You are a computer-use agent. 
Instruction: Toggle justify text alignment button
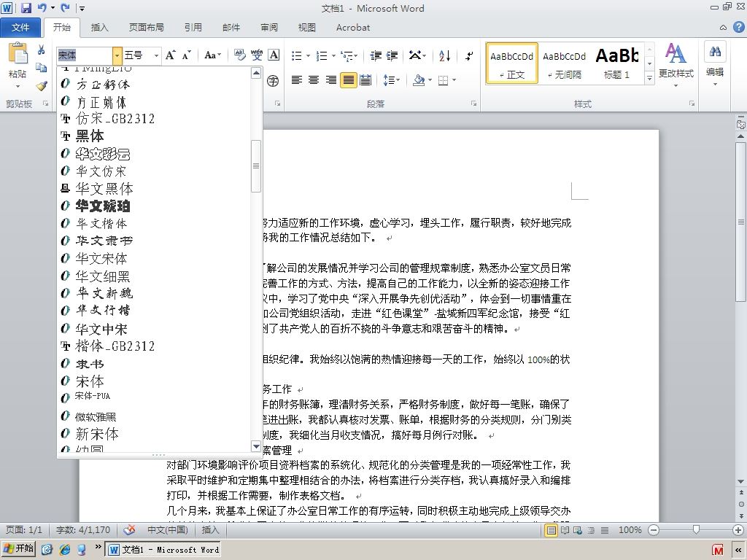(348, 80)
